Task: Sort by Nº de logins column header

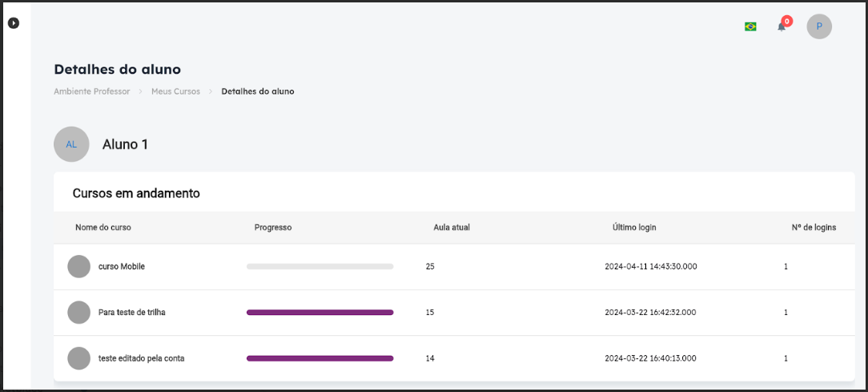Action: 814,228
